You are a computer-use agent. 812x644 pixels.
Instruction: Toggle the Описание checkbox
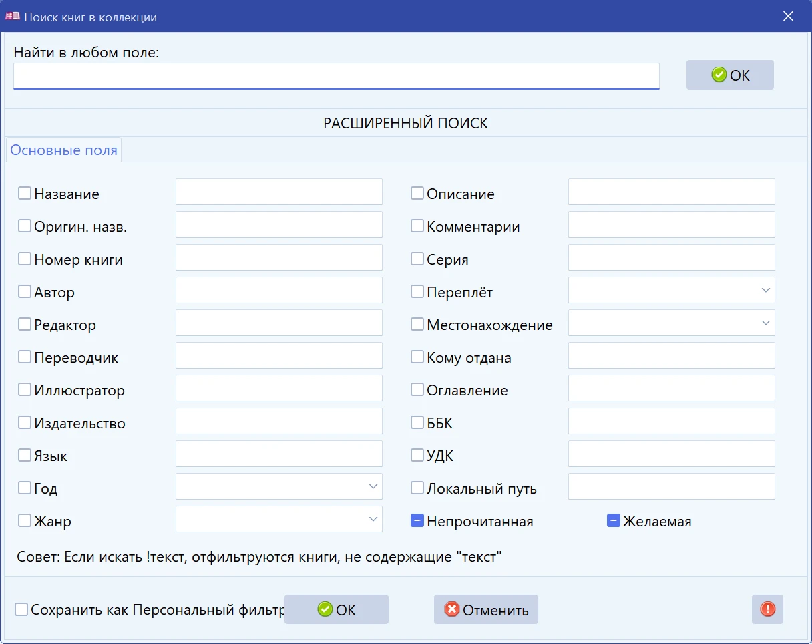pos(417,194)
